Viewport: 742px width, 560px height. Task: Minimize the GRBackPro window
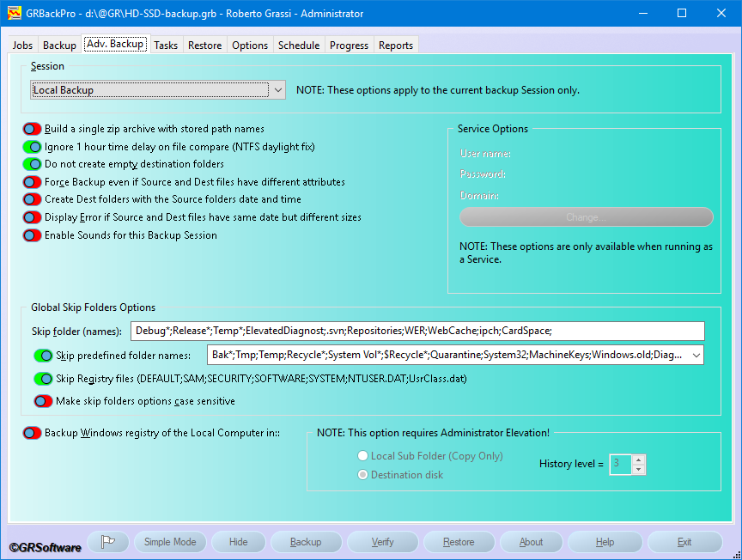(x=642, y=13)
